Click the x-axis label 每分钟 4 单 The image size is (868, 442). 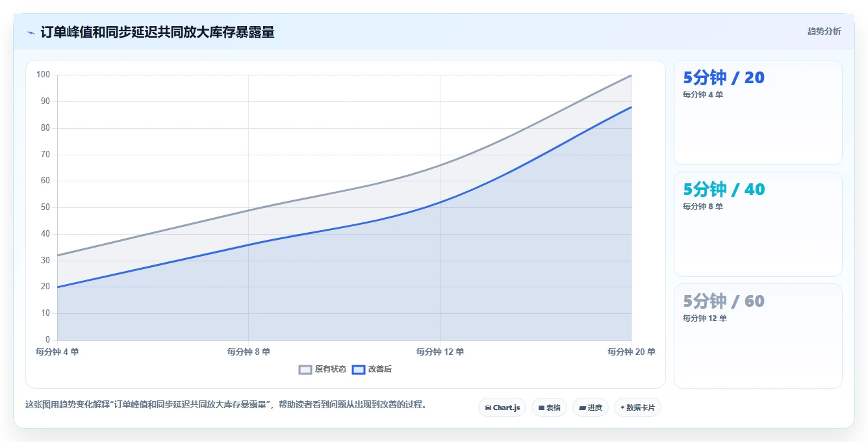[x=57, y=352]
